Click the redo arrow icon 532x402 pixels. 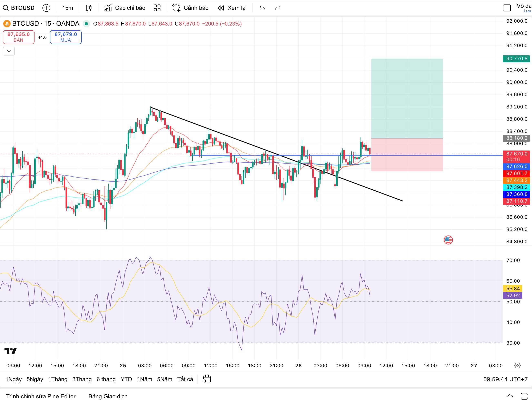point(278,8)
